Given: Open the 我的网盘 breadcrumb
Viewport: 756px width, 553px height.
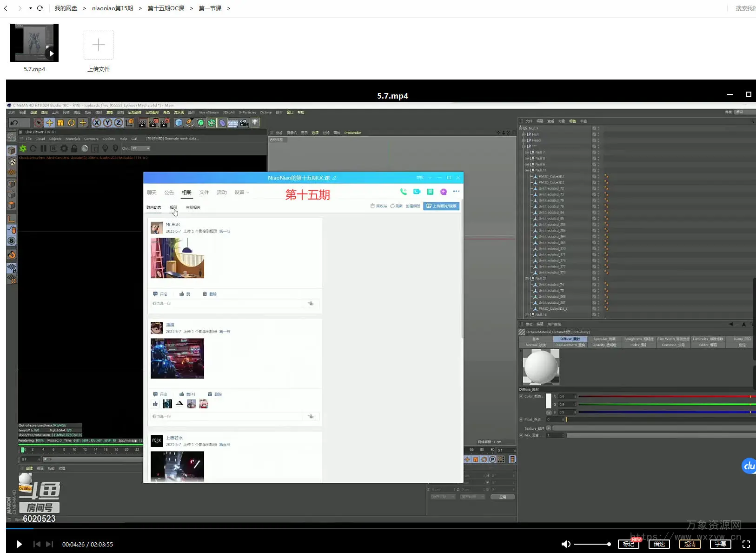Looking at the screenshot, I should click(x=66, y=8).
